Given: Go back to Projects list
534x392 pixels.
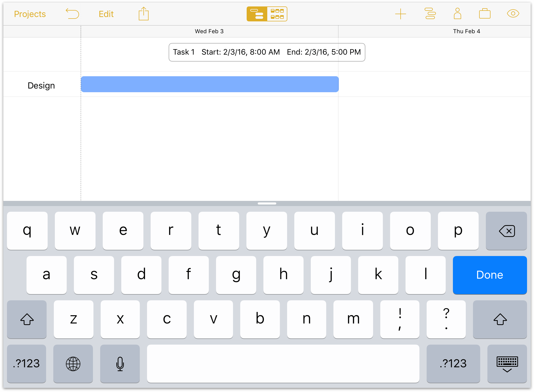Looking at the screenshot, I should click(30, 14).
